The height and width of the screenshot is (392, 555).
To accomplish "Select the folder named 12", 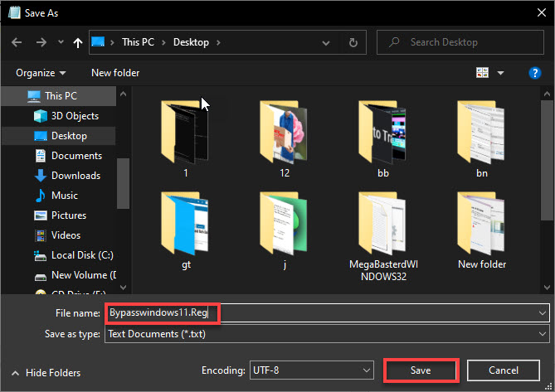I will pyautogui.click(x=285, y=139).
